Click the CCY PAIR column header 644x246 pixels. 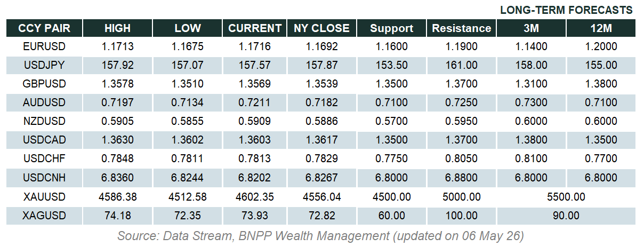click(44, 28)
